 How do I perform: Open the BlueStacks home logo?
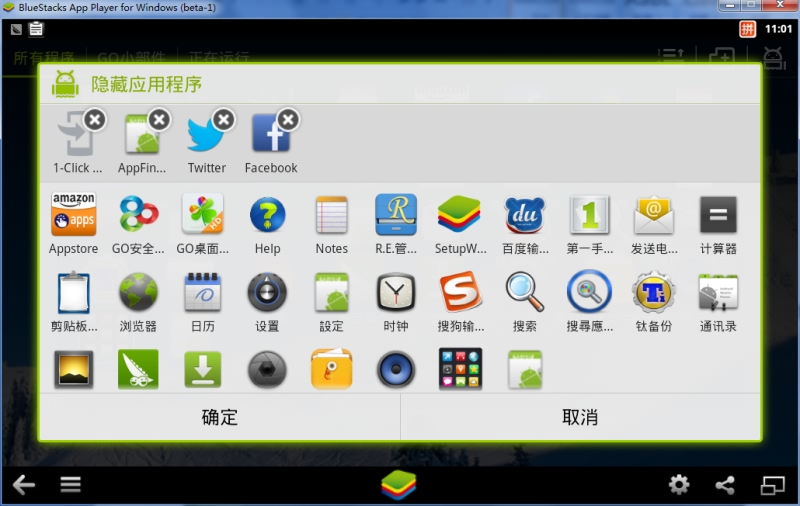point(398,485)
